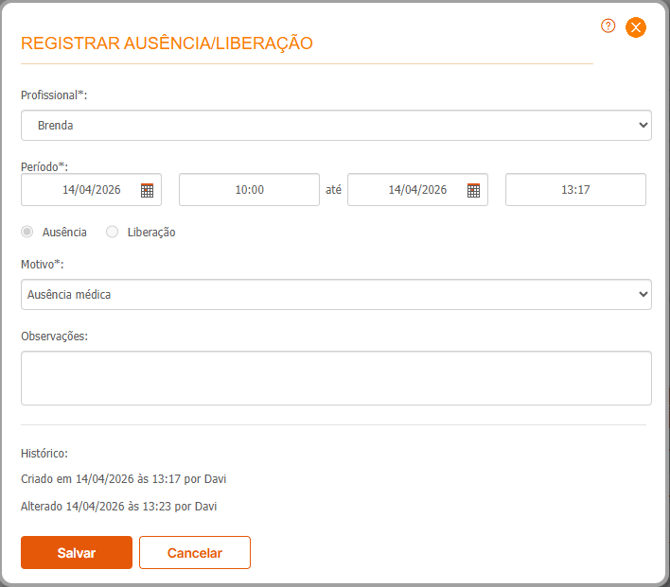The image size is (670, 587).
Task: Click the Liberação radio label text
Action: click(151, 232)
